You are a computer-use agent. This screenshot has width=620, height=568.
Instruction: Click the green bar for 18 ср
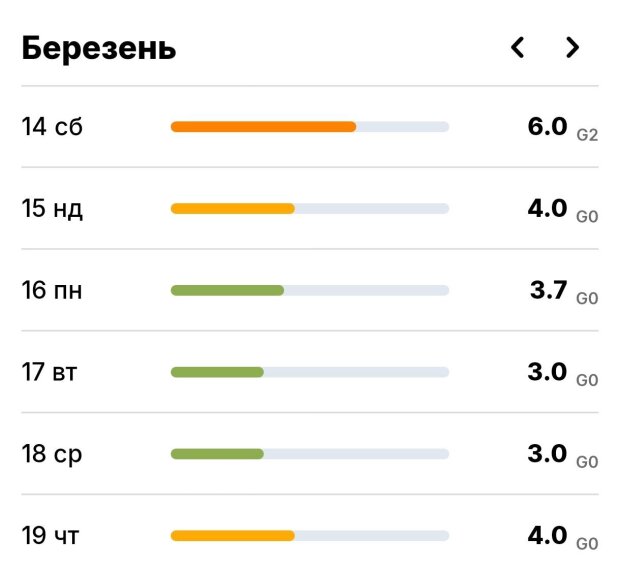coord(217,454)
